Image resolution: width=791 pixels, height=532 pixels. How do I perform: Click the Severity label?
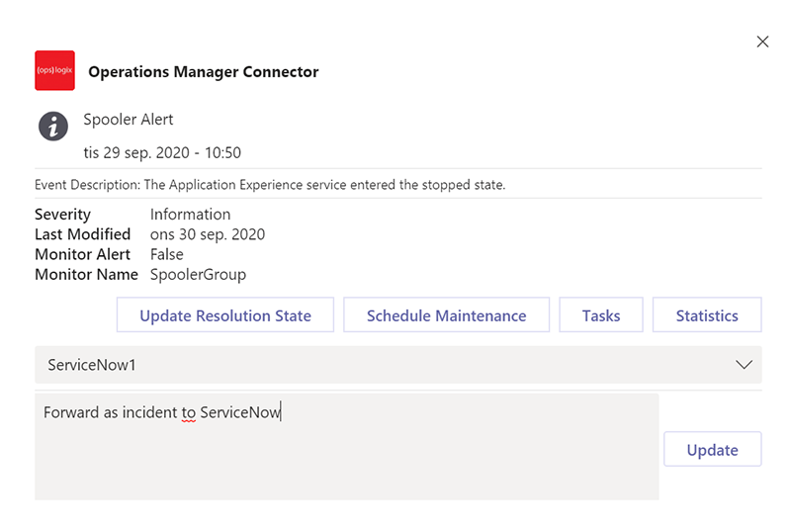62,215
